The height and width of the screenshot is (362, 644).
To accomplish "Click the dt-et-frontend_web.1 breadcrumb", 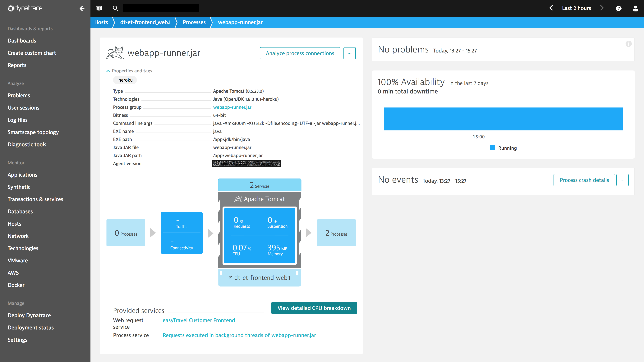I will point(145,22).
